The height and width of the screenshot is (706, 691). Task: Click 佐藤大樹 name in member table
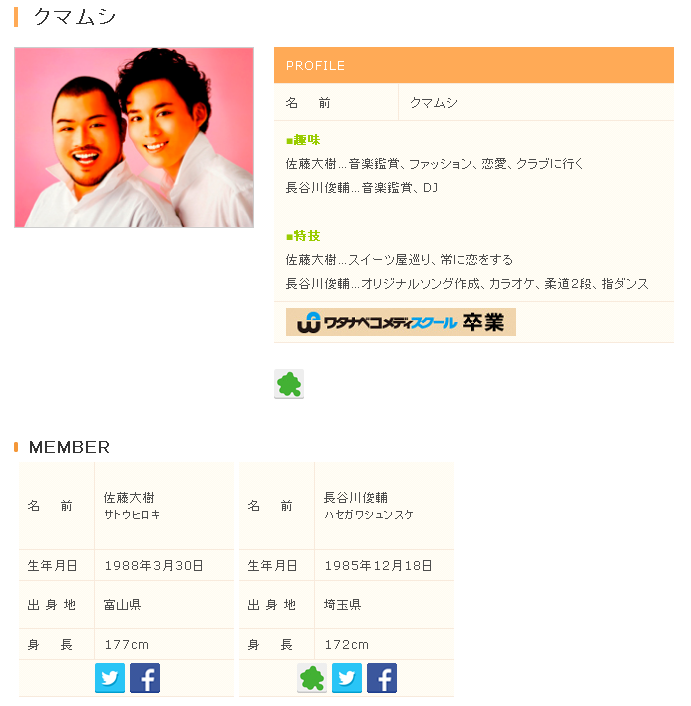129,498
